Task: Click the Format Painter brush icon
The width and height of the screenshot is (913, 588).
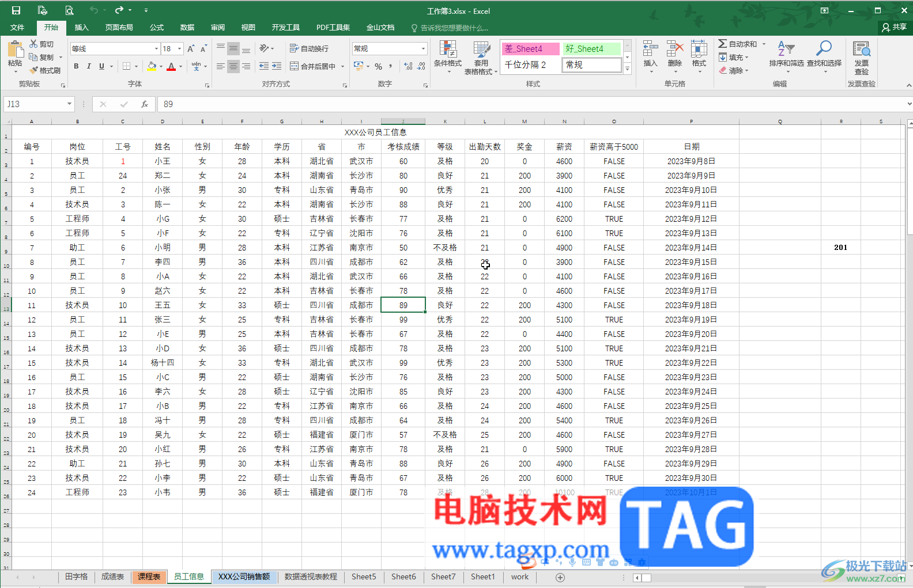Action: 33,70
